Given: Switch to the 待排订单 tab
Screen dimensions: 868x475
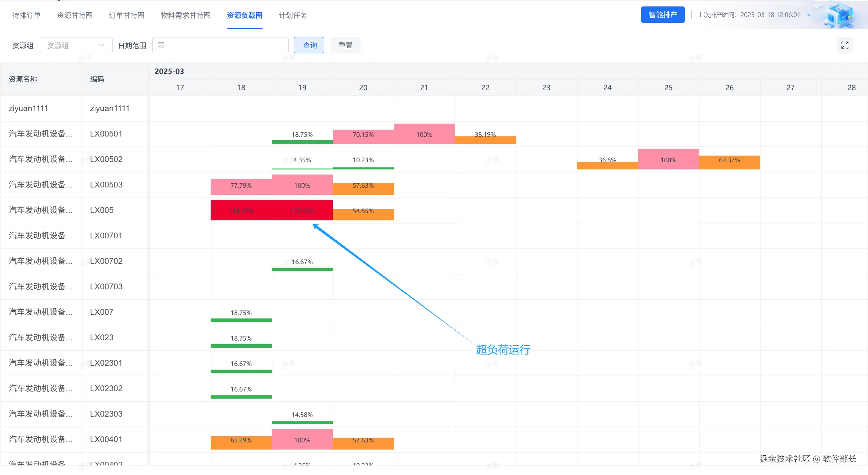Looking at the screenshot, I should pos(26,15).
